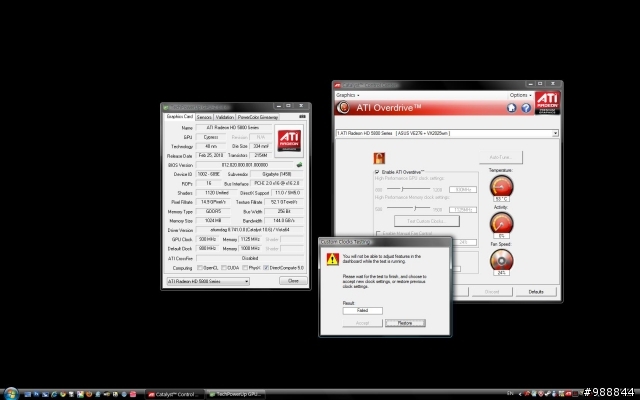Click the Overdrive unlock padlock icon
Image resolution: width=640 pixels, height=400 pixels.
coord(379,157)
